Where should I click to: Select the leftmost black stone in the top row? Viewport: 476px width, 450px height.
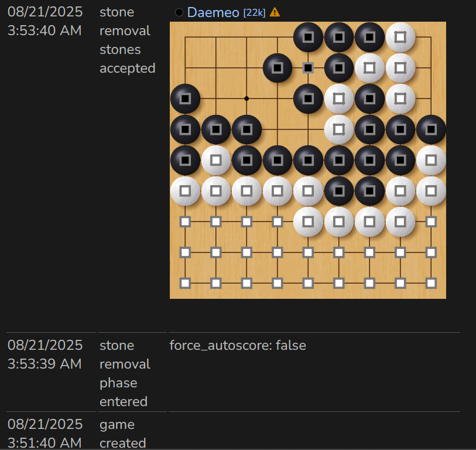[308, 37]
